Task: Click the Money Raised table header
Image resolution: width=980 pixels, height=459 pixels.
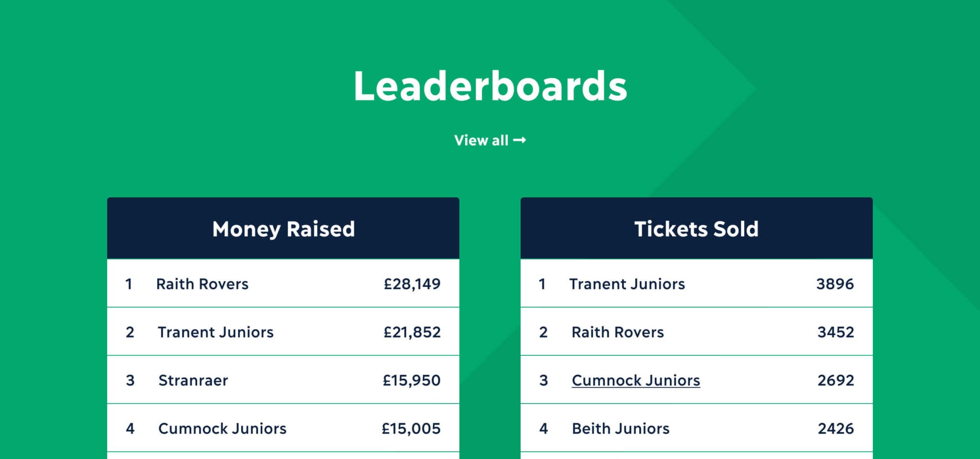Action: click(x=283, y=229)
